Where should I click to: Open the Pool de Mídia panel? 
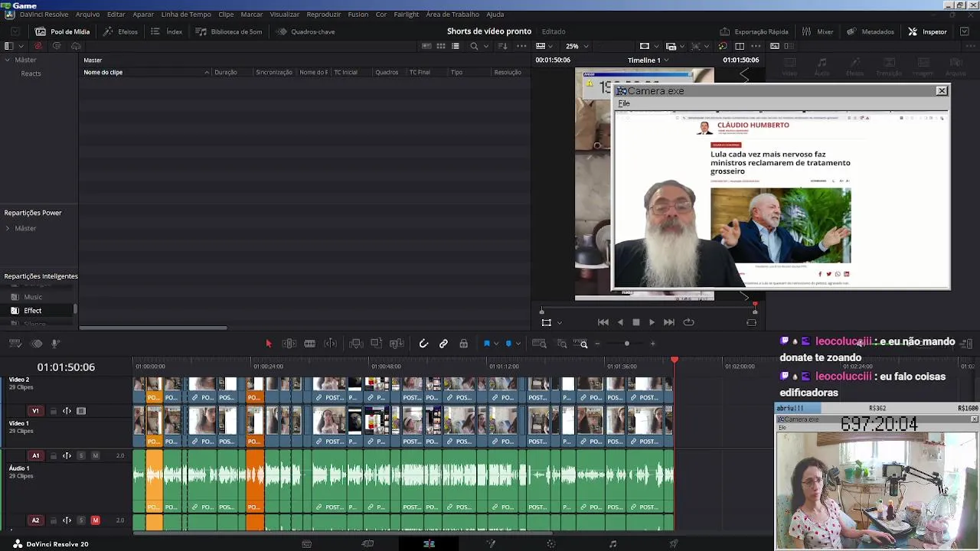click(63, 31)
